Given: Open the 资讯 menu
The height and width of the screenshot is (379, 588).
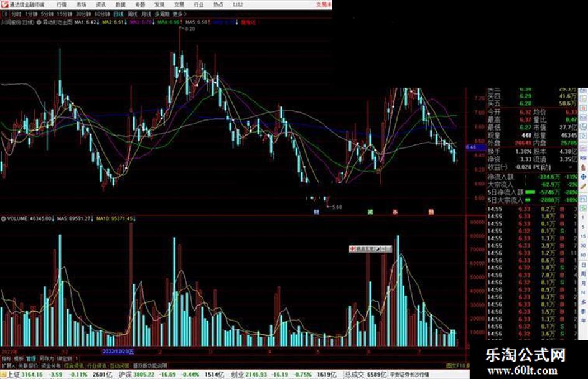Looking at the screenshot, I should tap(101, 5).
